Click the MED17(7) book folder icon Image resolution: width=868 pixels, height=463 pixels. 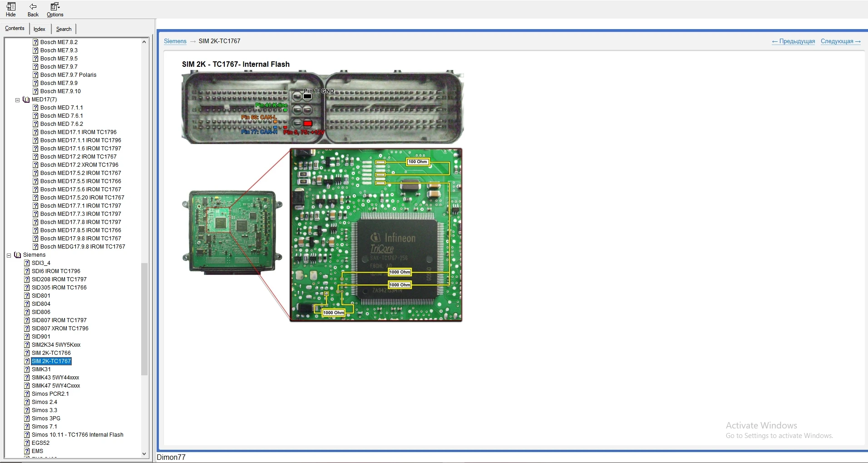pos(26,100)
